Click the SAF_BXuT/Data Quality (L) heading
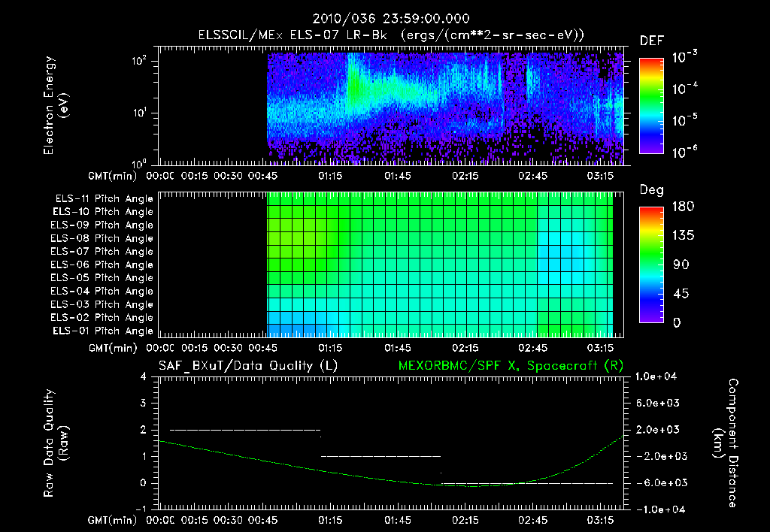 tap(248, 366)
